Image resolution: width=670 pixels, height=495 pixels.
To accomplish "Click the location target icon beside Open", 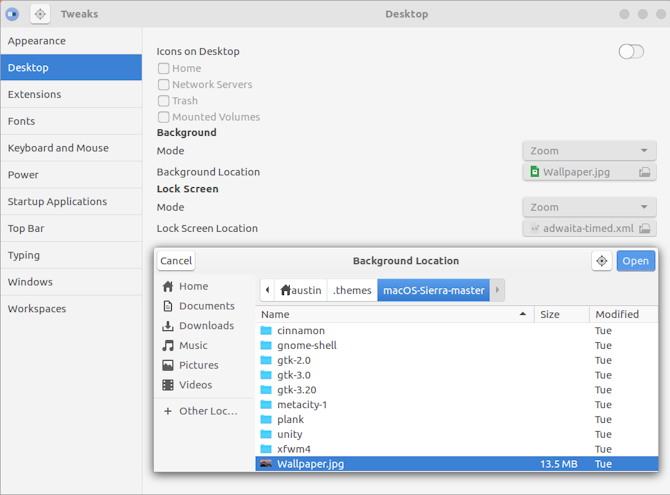I will (601, 261).
